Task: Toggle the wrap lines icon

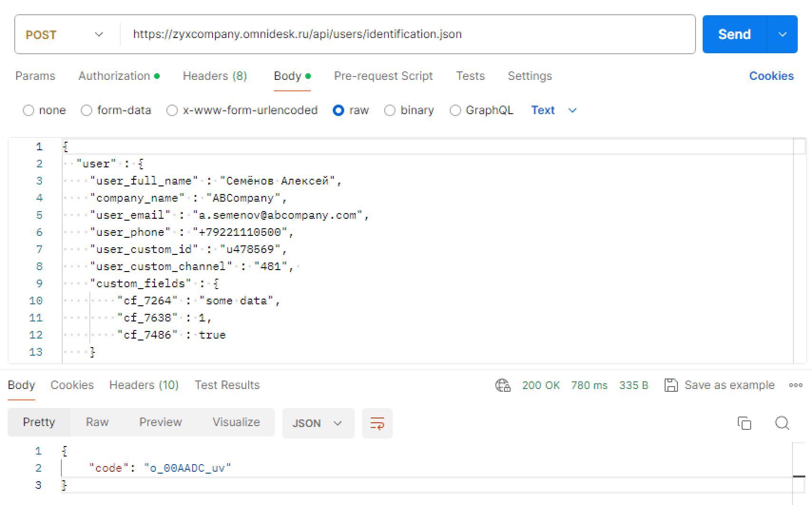Action: coord(377,423)
